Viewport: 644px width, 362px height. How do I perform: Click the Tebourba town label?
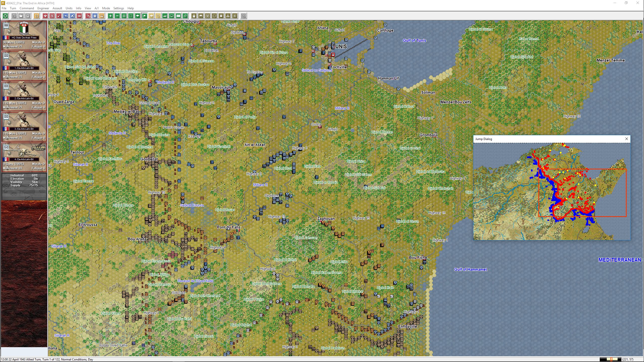click(208, 41)
